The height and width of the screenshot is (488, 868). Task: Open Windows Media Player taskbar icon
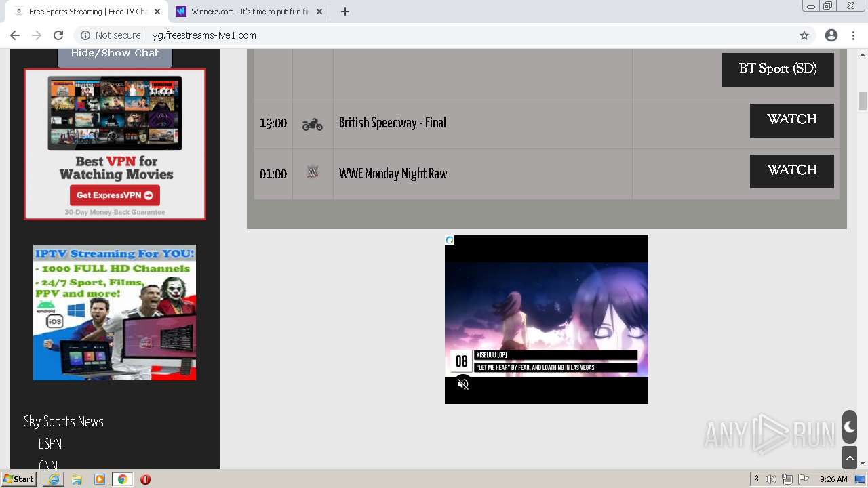[100, 479]
